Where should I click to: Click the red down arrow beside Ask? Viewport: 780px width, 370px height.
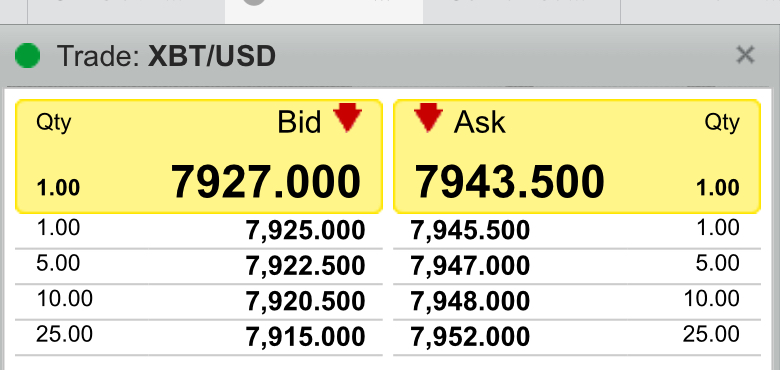pos(428,117)
